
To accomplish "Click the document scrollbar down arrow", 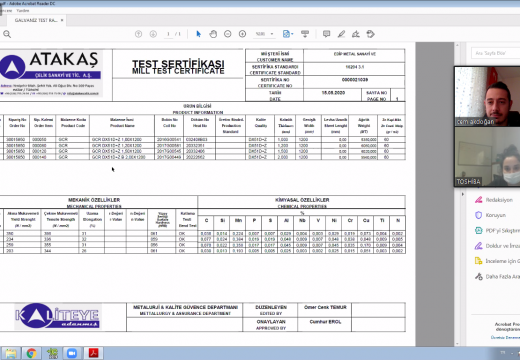I will pos(457,343).
